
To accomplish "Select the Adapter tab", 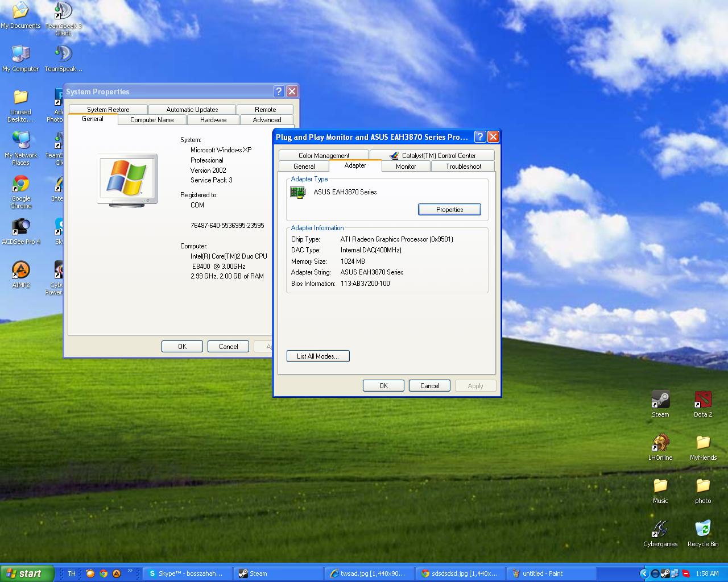I will pos(355,165).
